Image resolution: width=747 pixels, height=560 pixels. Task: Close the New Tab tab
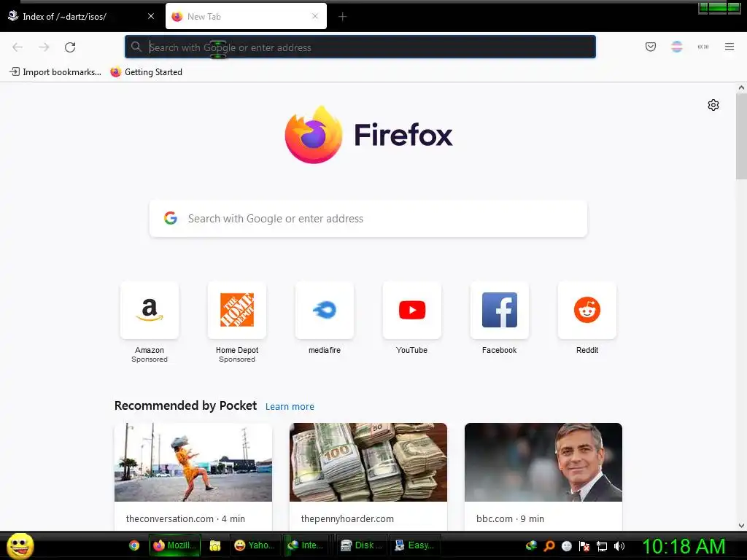point(315,16)
